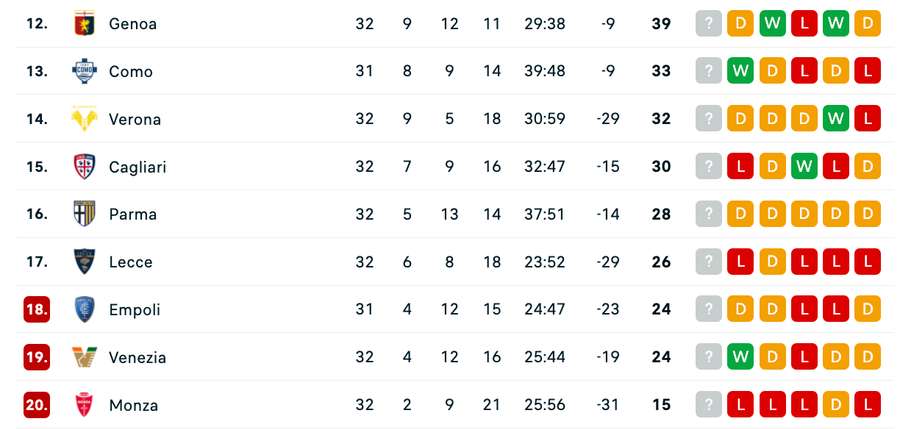Select the Parma team crest
Viewport: 900px width, 429px height.
pyautogui.click(x=84, y=214)
